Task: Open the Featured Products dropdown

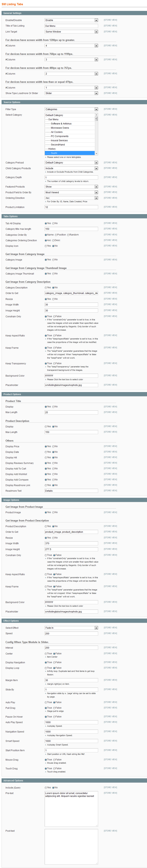Action: pyautogui.click(x=71, y=187)
